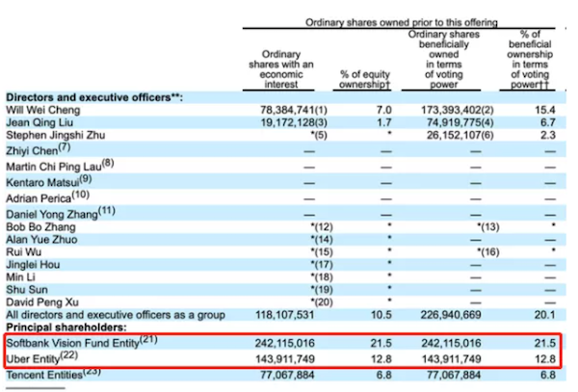
Task: Select the name Adrian Perica(10)
Action: click(47, 197)
